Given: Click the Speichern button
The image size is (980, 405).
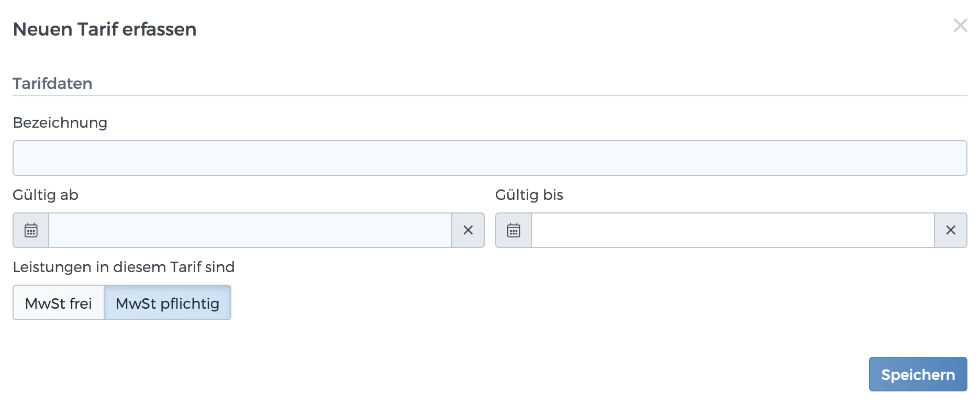Looking at the screenshot, I should click(x=918, y=375).
